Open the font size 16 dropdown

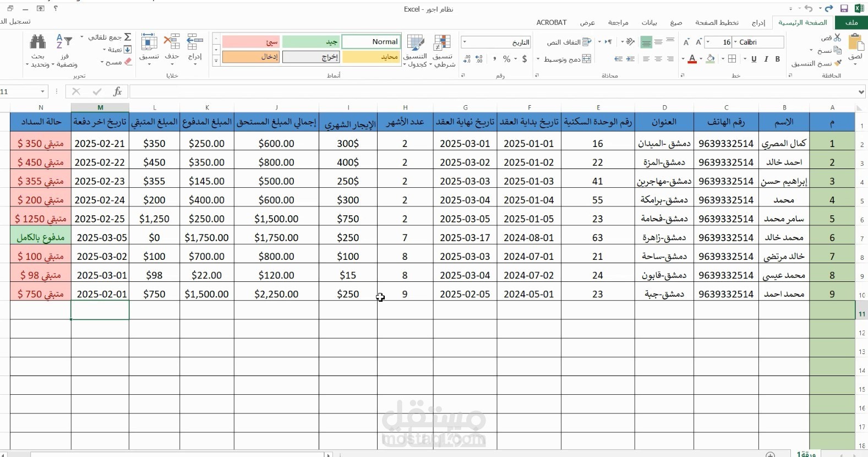[x=708, y=42]
